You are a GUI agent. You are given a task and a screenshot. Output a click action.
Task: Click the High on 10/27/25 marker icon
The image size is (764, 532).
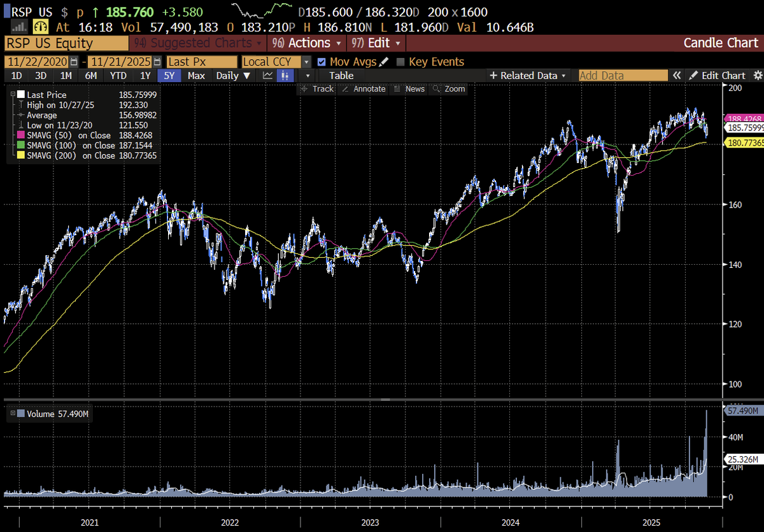(x=21, y=105)
